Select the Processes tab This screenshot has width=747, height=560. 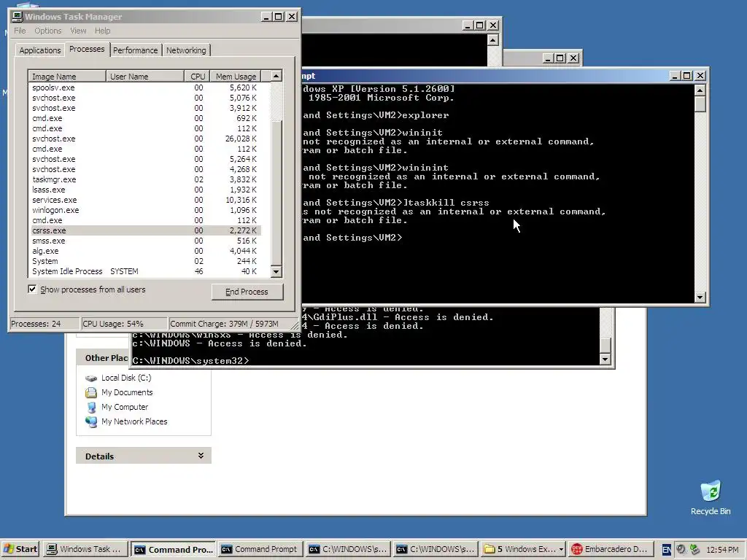(x=87, y=49)
